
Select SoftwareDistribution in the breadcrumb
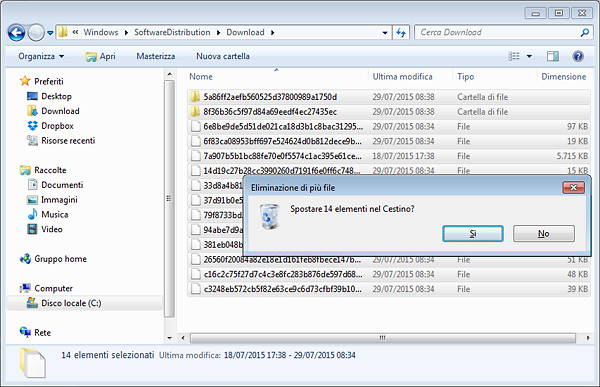click(x=172, y=33)
